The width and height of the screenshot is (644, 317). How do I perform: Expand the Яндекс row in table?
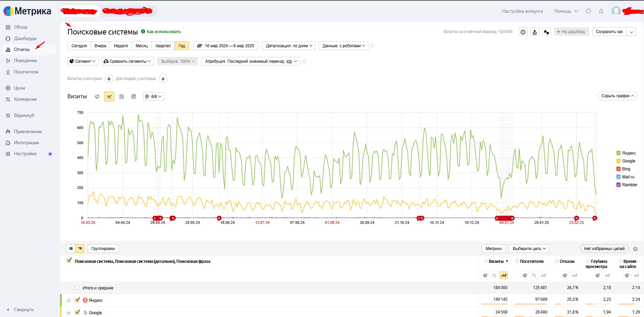click(69, 300)
